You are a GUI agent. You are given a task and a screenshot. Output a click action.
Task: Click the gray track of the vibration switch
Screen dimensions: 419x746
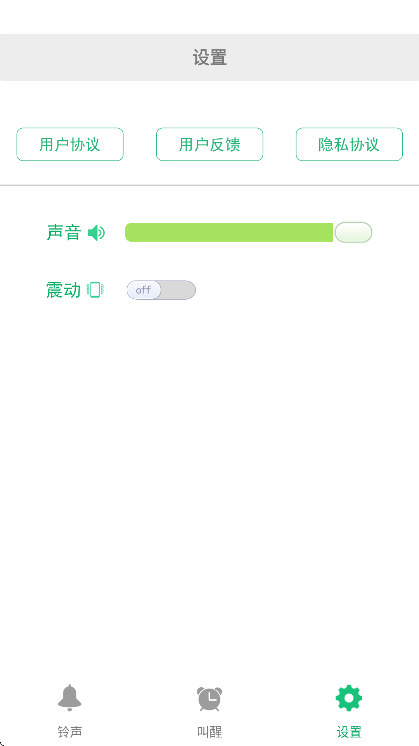[x=178, y=290]
